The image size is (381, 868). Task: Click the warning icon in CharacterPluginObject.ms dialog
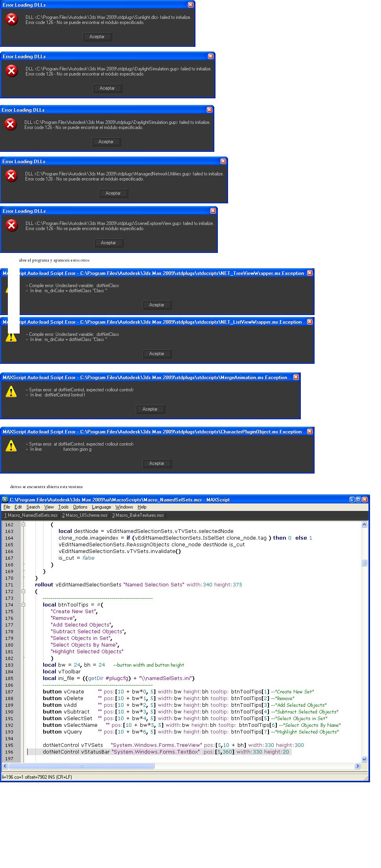(x=11, y=446)
